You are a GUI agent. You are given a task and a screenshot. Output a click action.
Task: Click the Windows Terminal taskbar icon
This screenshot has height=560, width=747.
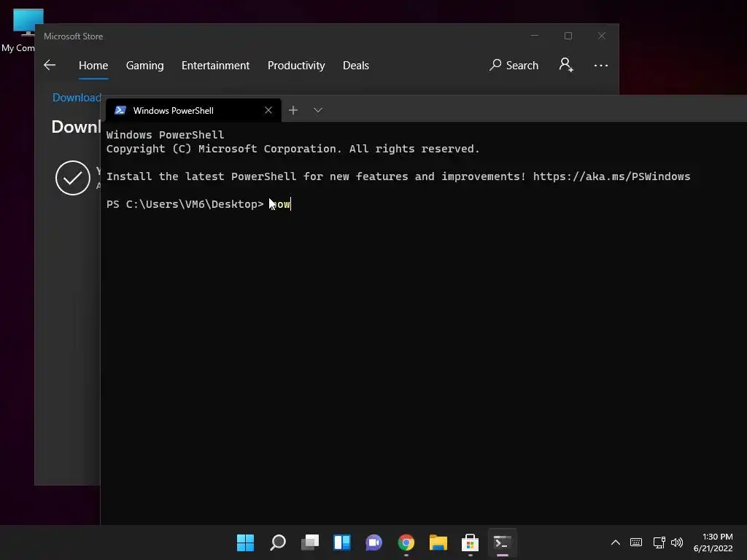[502, 542]
